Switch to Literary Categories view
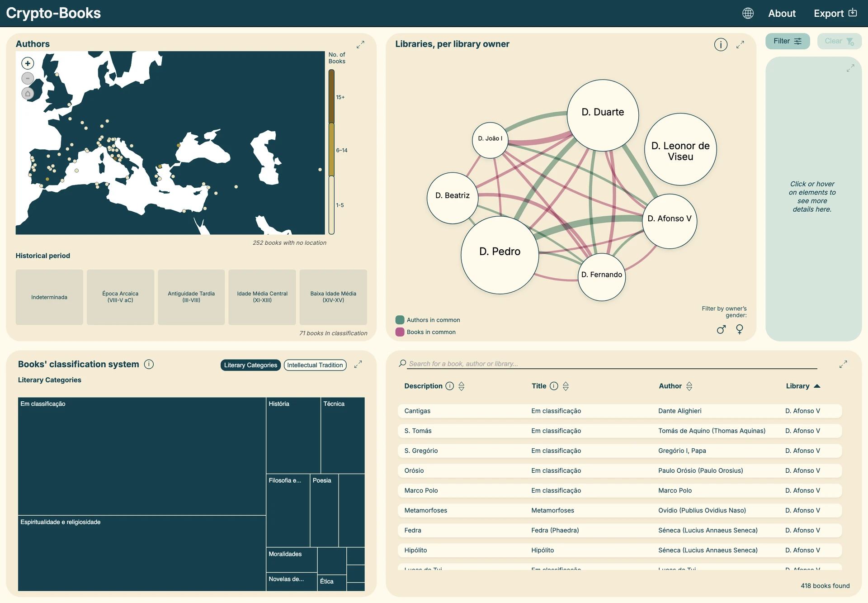The image size is (868, 603). tap(250, 365)
